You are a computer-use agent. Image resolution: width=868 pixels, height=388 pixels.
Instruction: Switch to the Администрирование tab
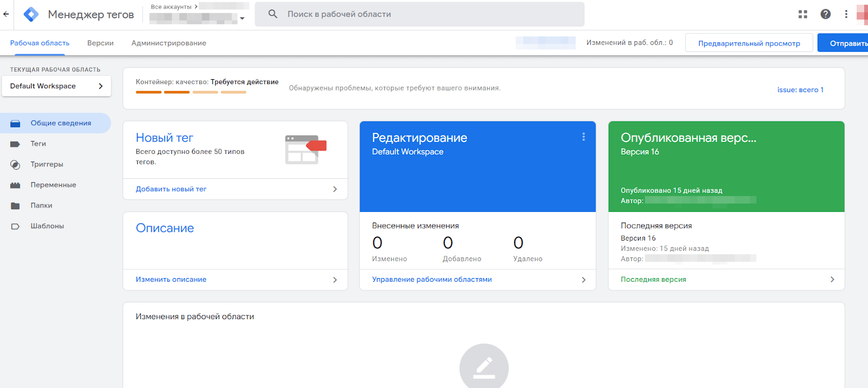[169, 43]
